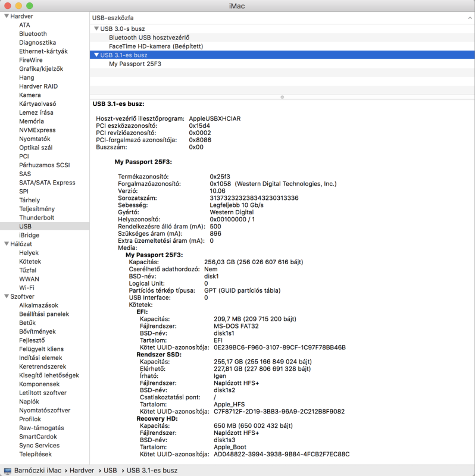
Task: Select Kamera in the sidebar
Action: (x=30, y=95)
